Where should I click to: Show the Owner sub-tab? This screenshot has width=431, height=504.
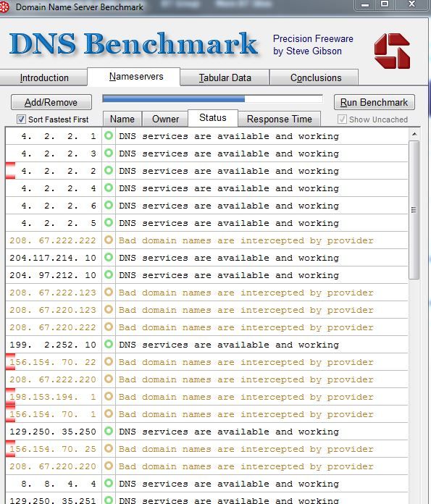coord(165,119)
